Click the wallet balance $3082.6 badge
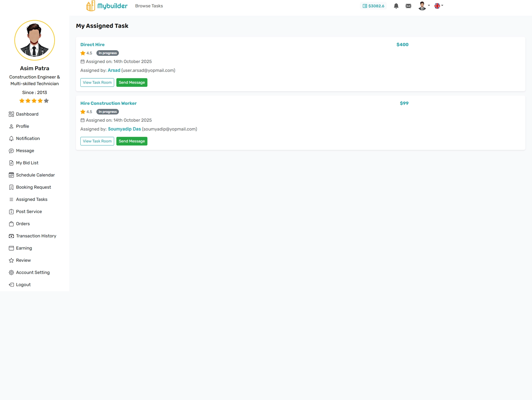 click(x=373, y=6)
